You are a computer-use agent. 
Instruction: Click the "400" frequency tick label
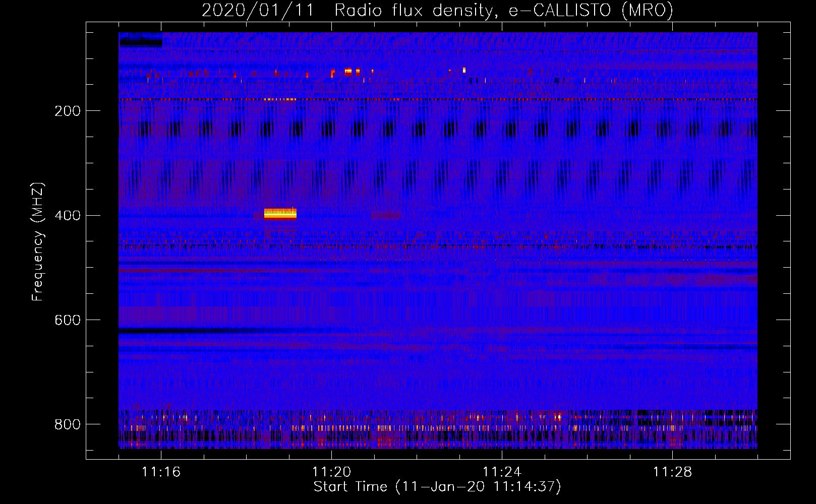(68, 216)
